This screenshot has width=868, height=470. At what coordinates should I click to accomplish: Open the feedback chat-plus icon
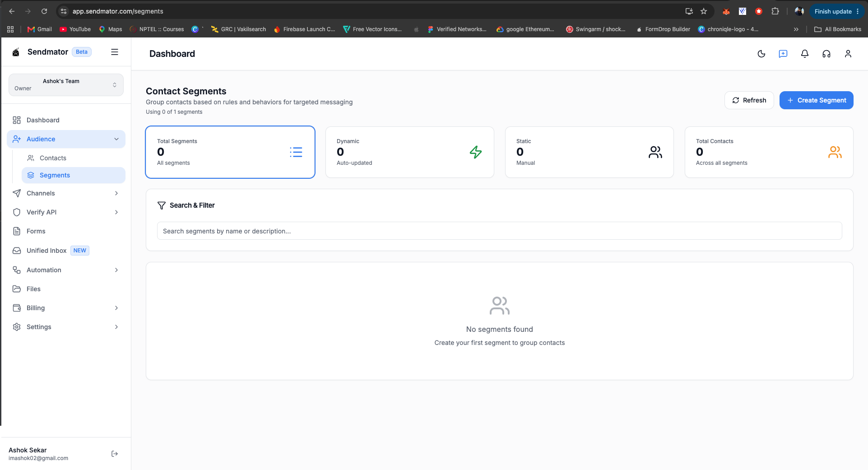click(783, 54)
